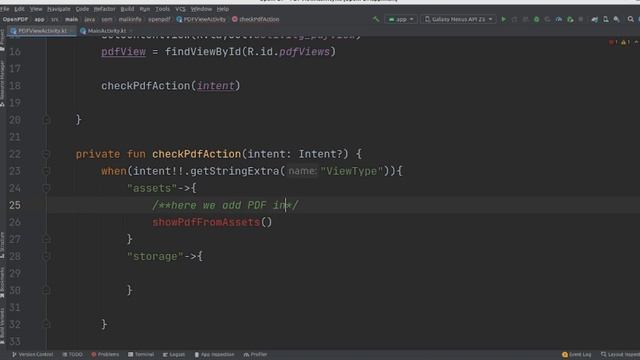Screen dimensions: 640x360
Task: Open the Terminal tool window
Action: (x=141, y=354)
